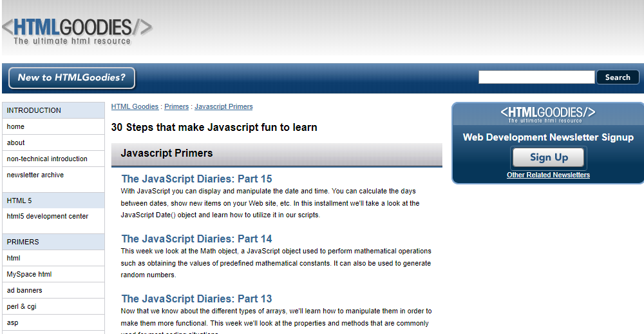Open the perl & cgi sidebar item
Image resolution: width=644 pixels, height=334 pixels.
pyautogui.click(x=53, y=306)
